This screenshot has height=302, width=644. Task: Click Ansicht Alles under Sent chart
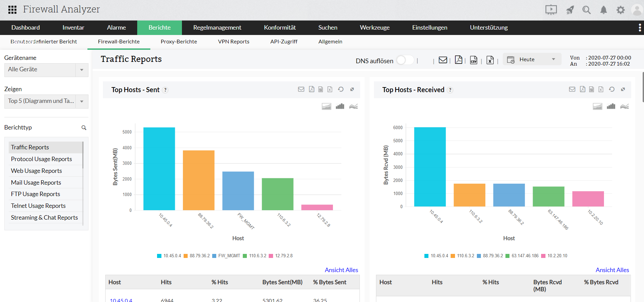pyautogui.click(x=341, y=270)
